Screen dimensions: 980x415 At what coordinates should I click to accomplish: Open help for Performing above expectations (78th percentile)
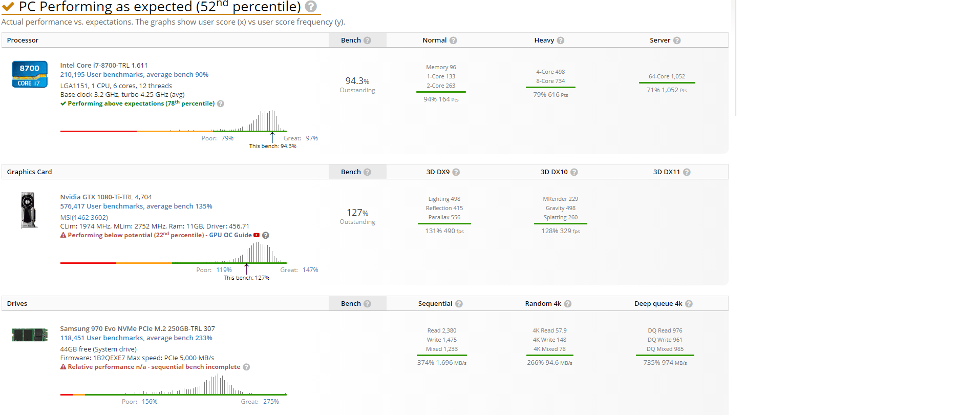click(221, 103)
